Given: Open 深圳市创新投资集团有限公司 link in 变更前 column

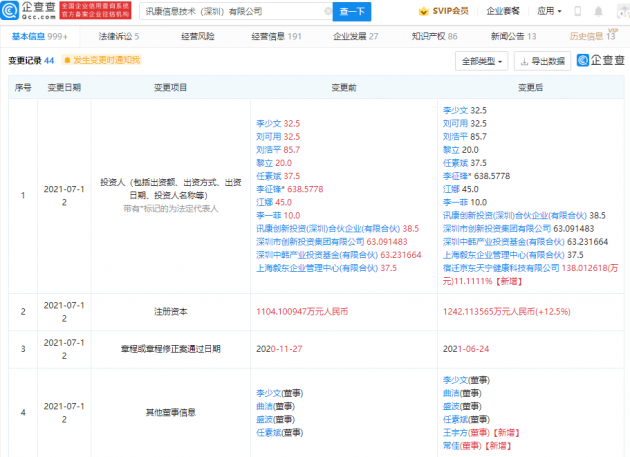Looking at the screenshot, I should [x=310, y=242].
